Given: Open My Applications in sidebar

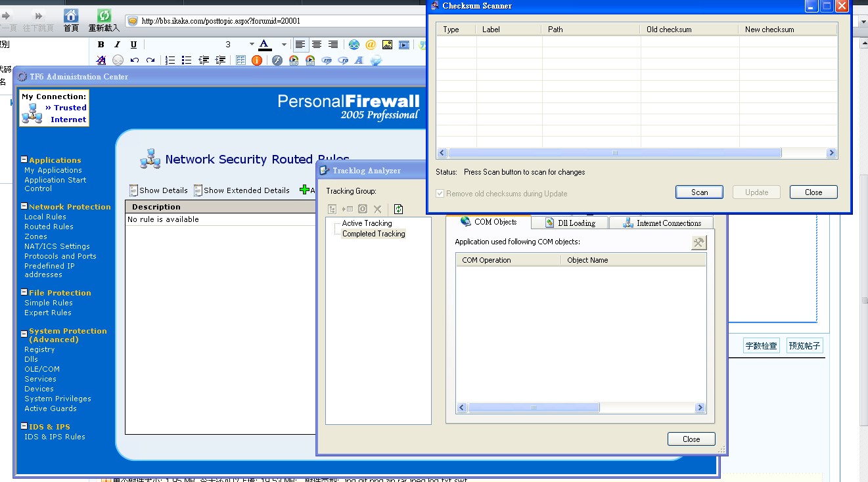Looking at the screenshot, I should click(53, 170).
